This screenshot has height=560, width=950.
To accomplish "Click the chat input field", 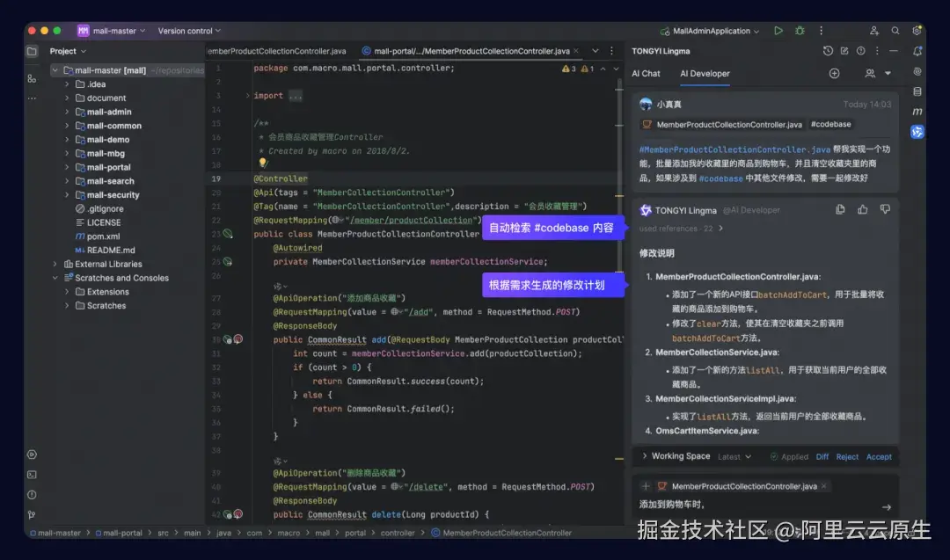I will 757,505.
